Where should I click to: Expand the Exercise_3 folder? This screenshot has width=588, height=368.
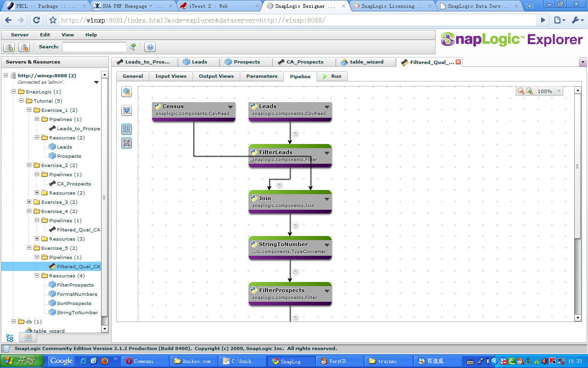(x=29, y=202)
